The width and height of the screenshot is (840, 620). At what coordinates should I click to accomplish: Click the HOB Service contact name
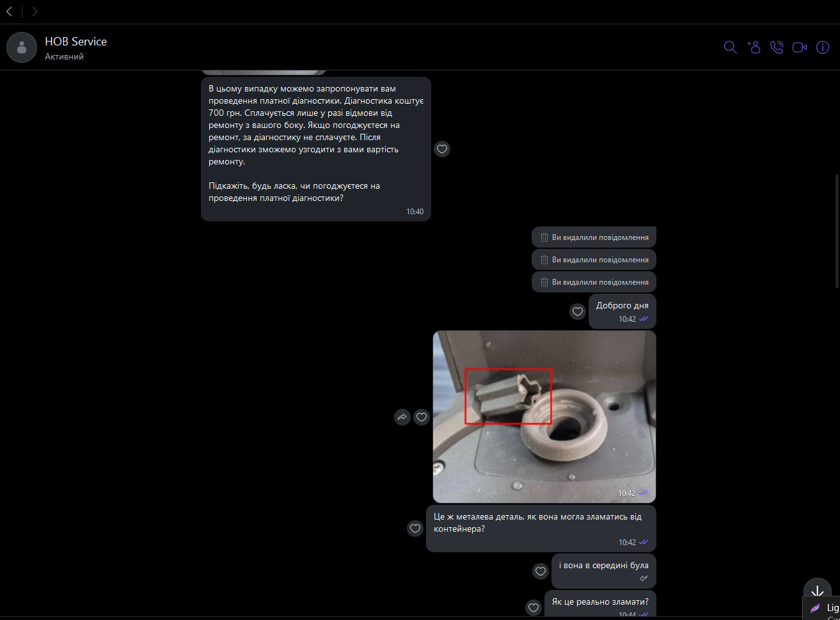[75, 42]
